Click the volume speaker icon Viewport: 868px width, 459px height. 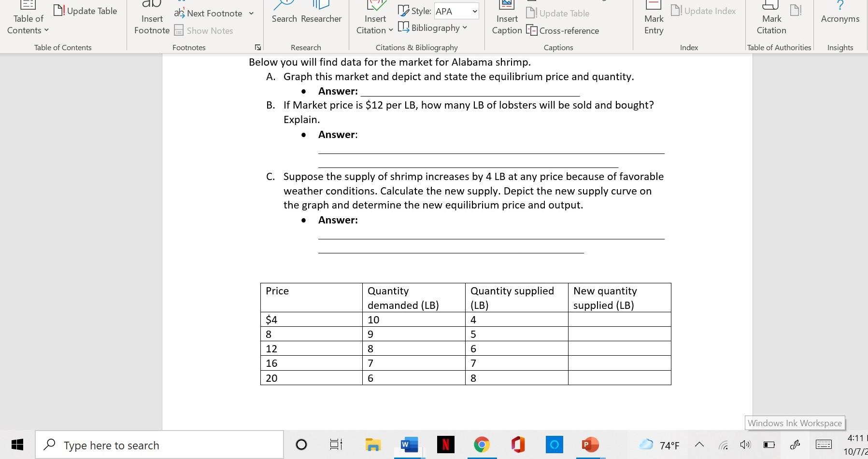(746, 445)
